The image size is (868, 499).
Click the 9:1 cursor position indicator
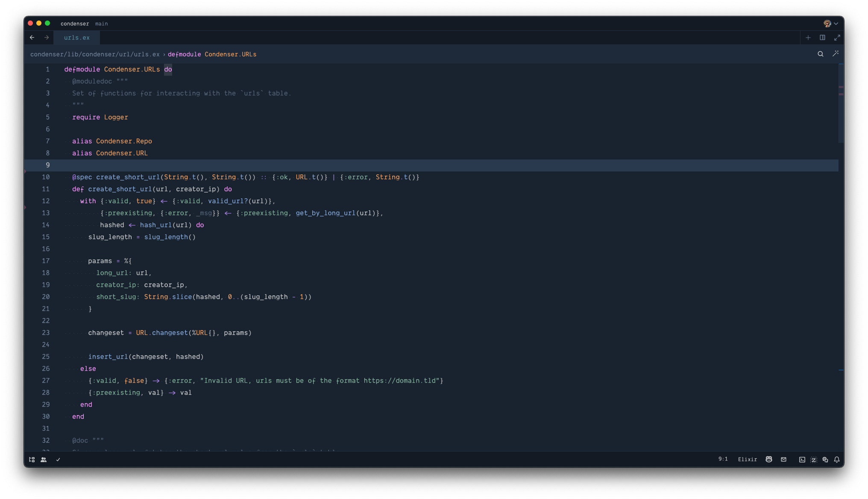tap(723, 459)
